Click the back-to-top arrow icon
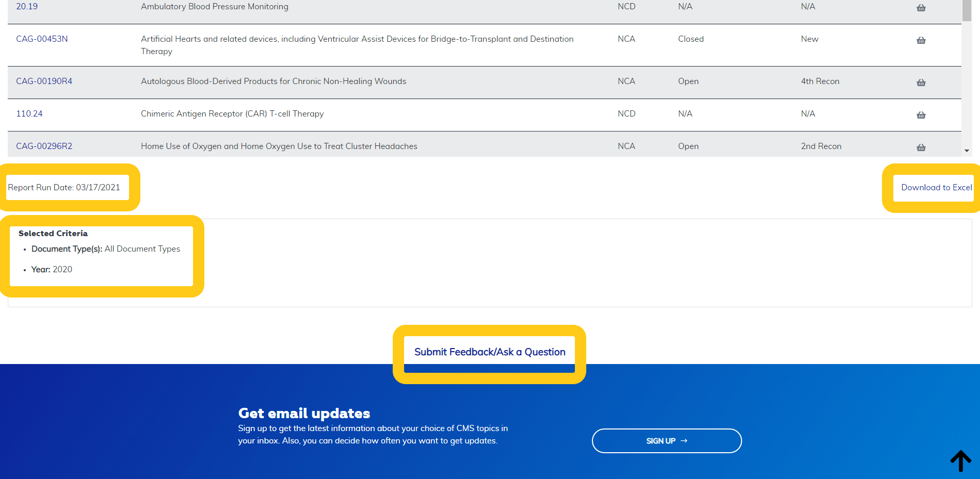This screenshot has width=980, height=479. [x=960, y=460]
